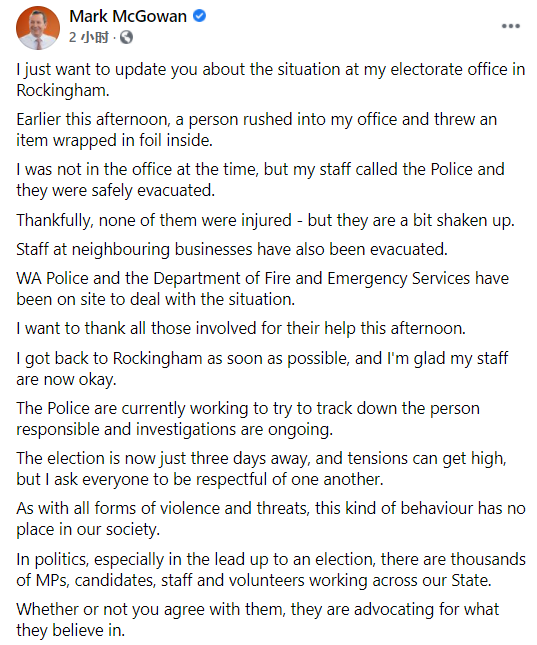Click the paragraph beginning 'I was not in the office'

260,180
